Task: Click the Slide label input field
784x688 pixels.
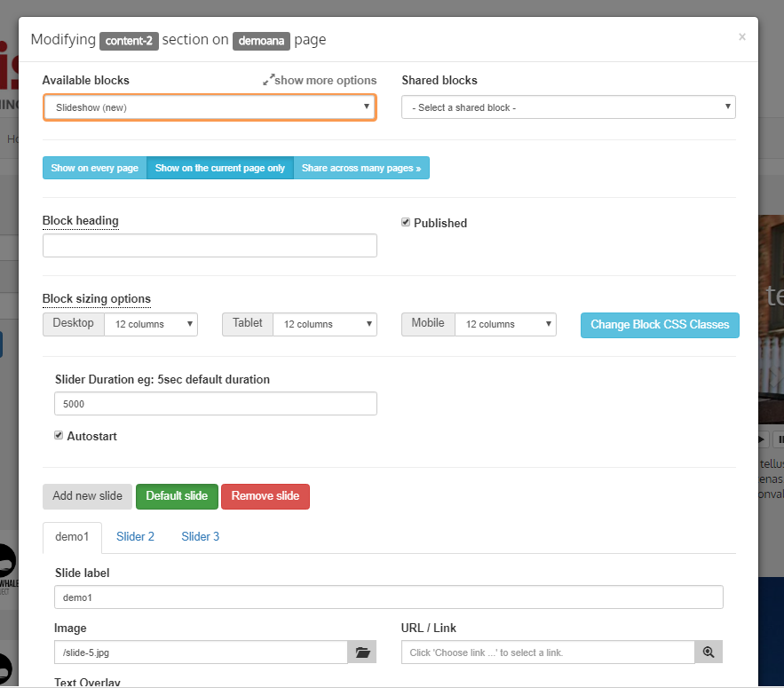Action: (389, 597)
